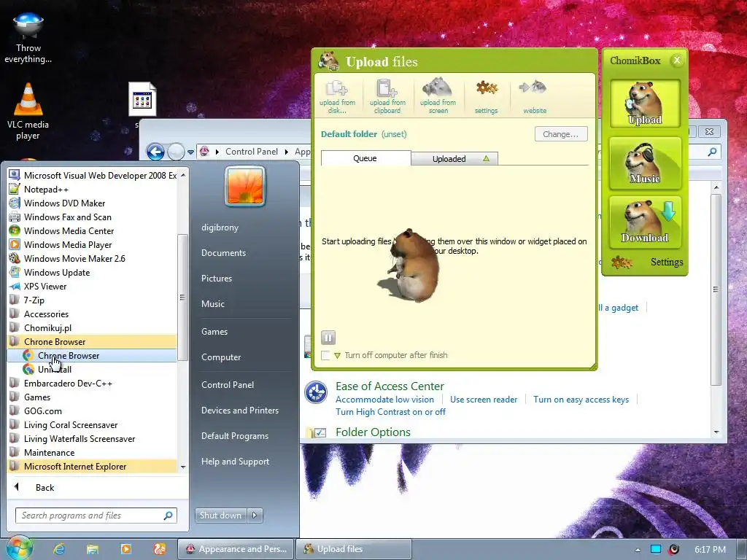Pause the upload queue button
The height and width of the screenshot is (560, 747).
point(328,338)
